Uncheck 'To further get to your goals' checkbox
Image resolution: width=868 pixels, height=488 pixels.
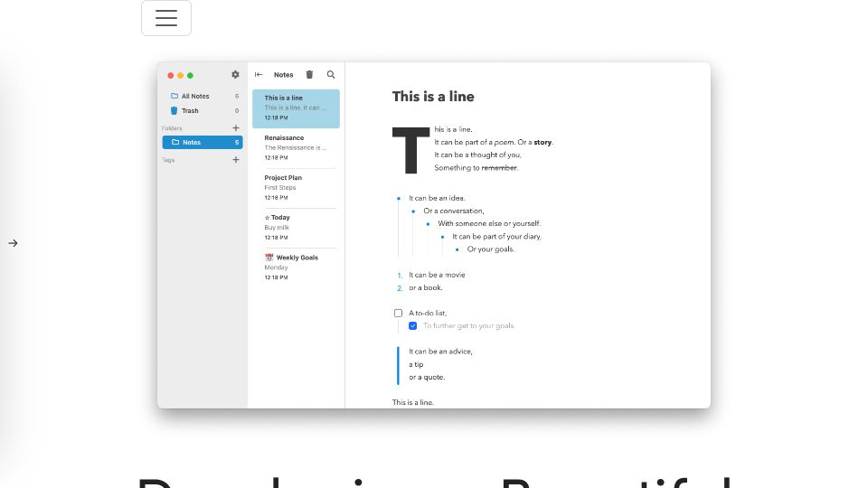pyautogui.click(x=413, y=326)
